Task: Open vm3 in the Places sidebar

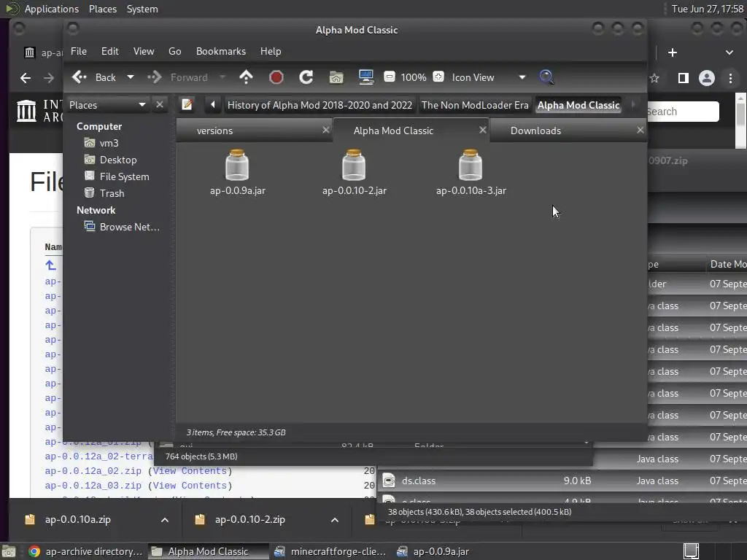Action: click(109, 143)
